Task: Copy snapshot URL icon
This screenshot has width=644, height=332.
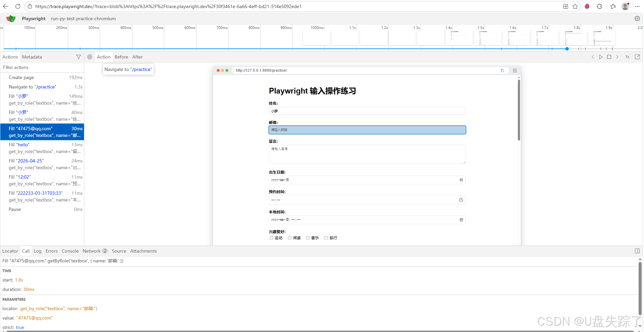Action: click(x=503, y=71)
